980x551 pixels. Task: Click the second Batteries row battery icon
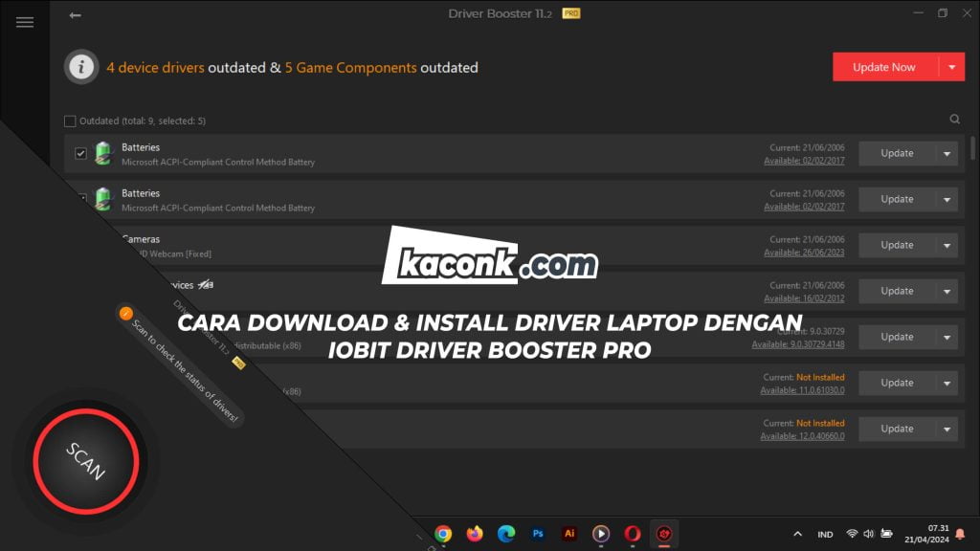(x=103, y=199)
